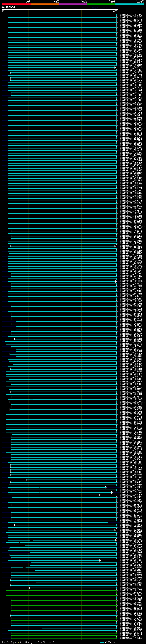Click the UniRef100_A2IA98 label
This screenshot has width=146, height=644.
tap(131, 223)
